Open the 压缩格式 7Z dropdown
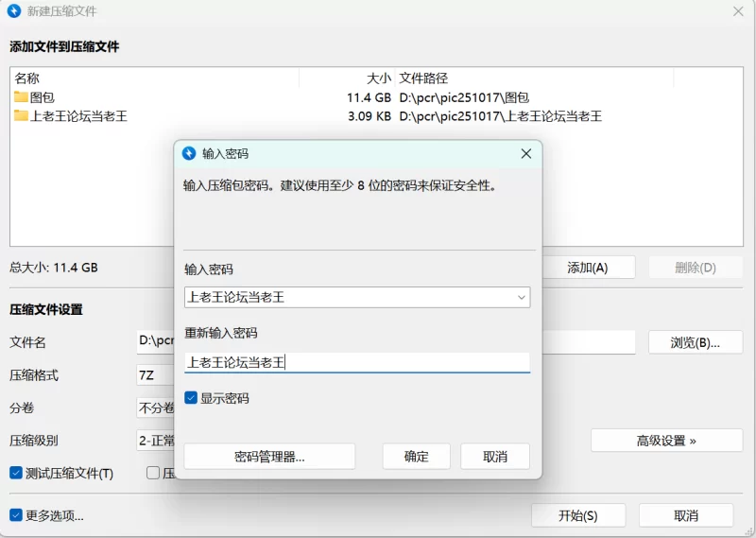Screen dimensions: 756x538 [x=155, y=375]
